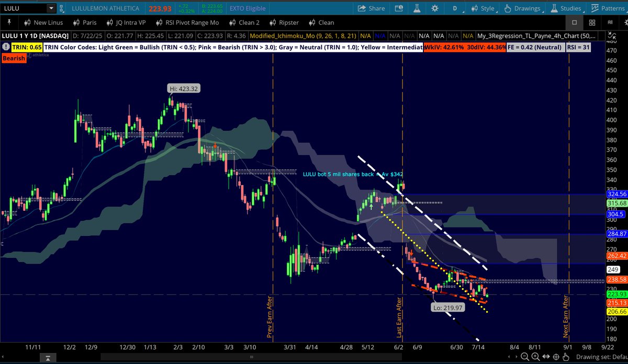This screenshot has height=364, width=628.
Task: Click the Lo: 219.97 bubble
Action: (x=446, y=308)
